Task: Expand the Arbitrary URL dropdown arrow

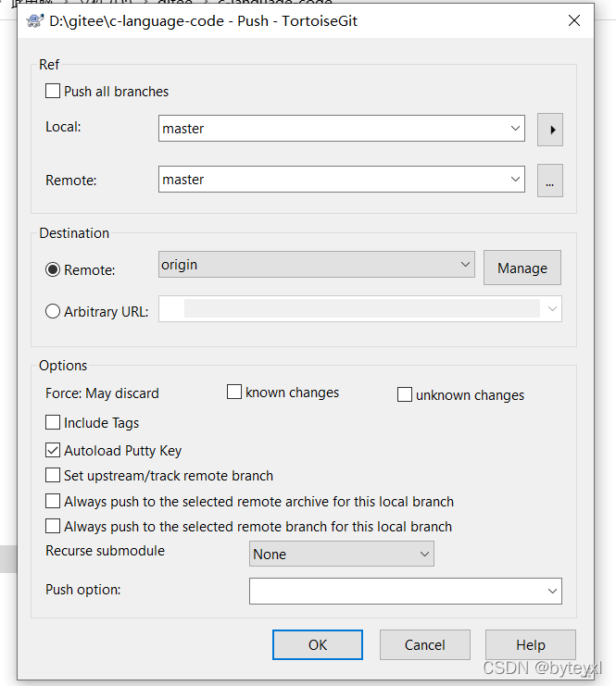Action: coord(552,309)
